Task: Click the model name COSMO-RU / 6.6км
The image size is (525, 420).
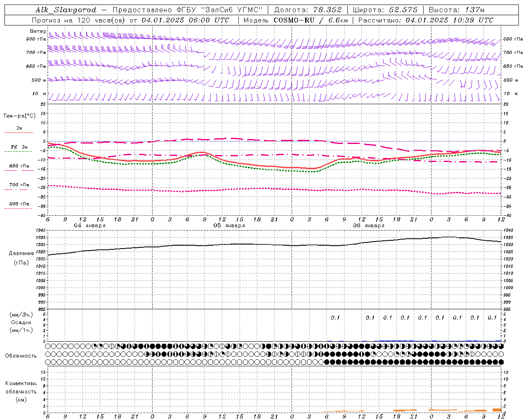Action: pos(310,20)
